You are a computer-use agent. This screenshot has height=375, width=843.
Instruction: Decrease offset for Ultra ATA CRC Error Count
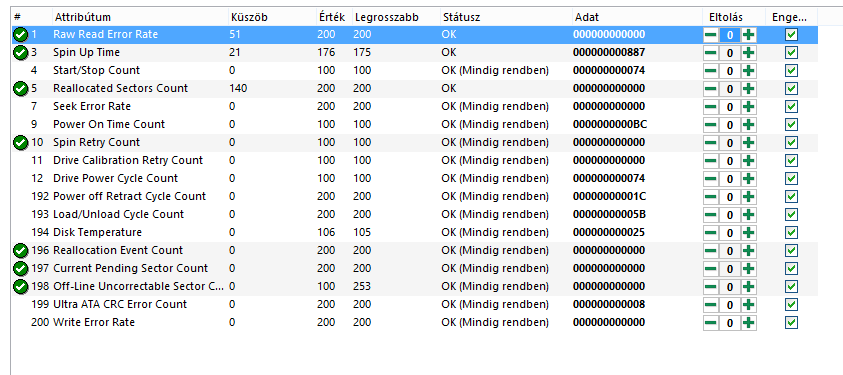[x=711, y=305]
